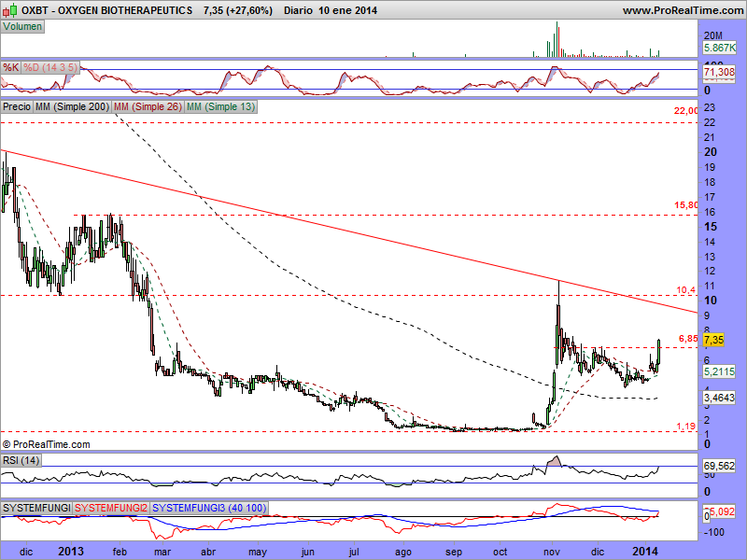Click the OXBT - OXYGEN BIOTHERAPEUTICS title
Viewport: 747px width, 560px height.
click(106, 10)
